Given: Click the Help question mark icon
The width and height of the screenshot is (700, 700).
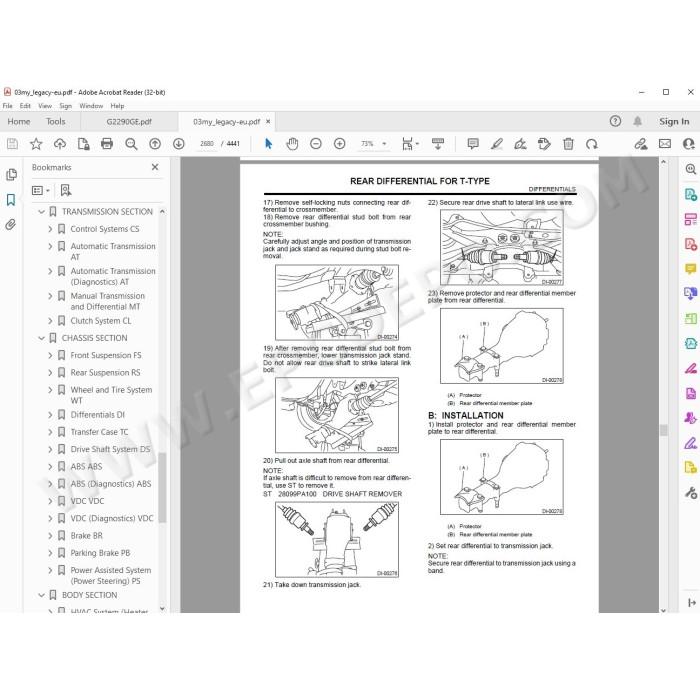Looking at the screenshot, I should 615,121.
